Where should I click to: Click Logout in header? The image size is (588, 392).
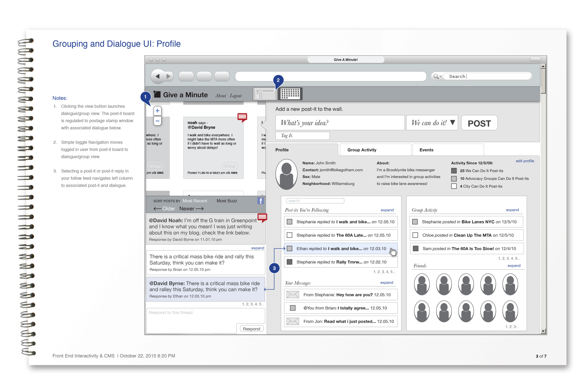point(236,95)
